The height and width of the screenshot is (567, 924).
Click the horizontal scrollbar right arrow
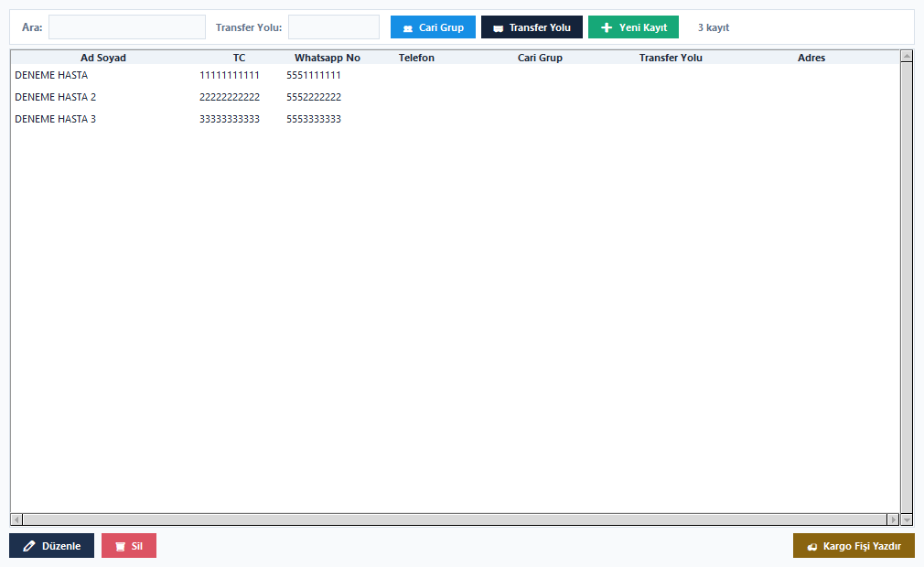click(894, 519)
